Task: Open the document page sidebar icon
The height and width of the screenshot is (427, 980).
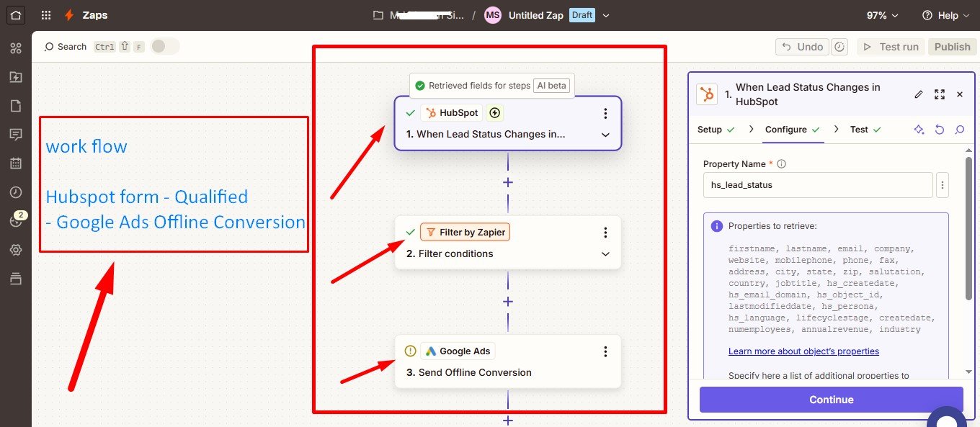Action: (16, 106)
